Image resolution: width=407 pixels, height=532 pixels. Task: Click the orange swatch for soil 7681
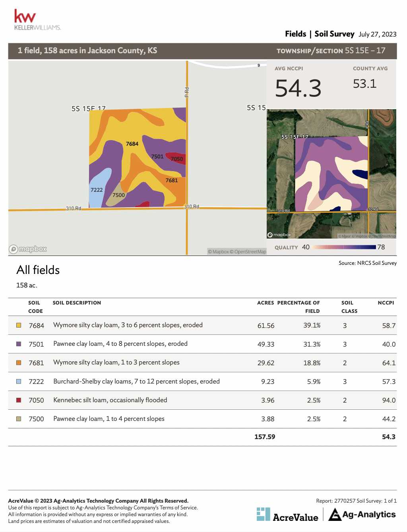[19, 362]
